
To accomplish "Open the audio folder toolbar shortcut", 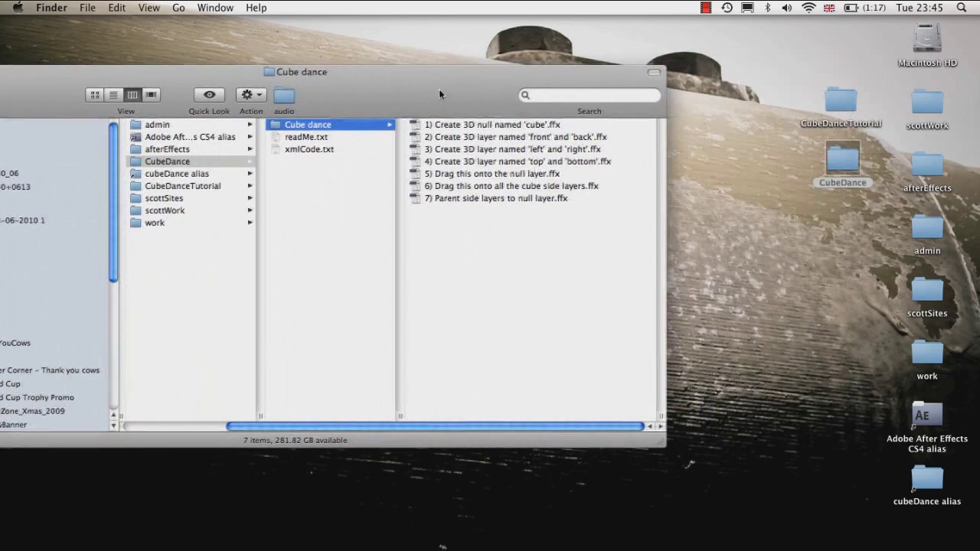I will [284, 96].
